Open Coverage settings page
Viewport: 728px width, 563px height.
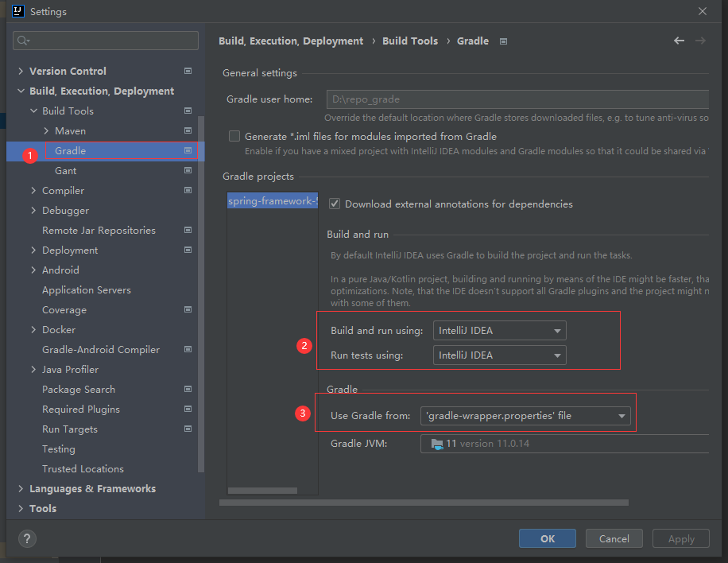point(64,310)
